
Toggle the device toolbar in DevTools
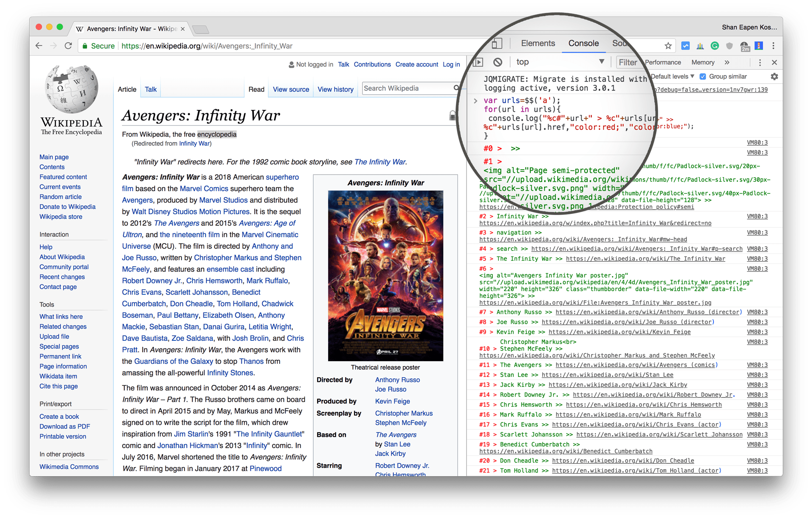(497, 43)
